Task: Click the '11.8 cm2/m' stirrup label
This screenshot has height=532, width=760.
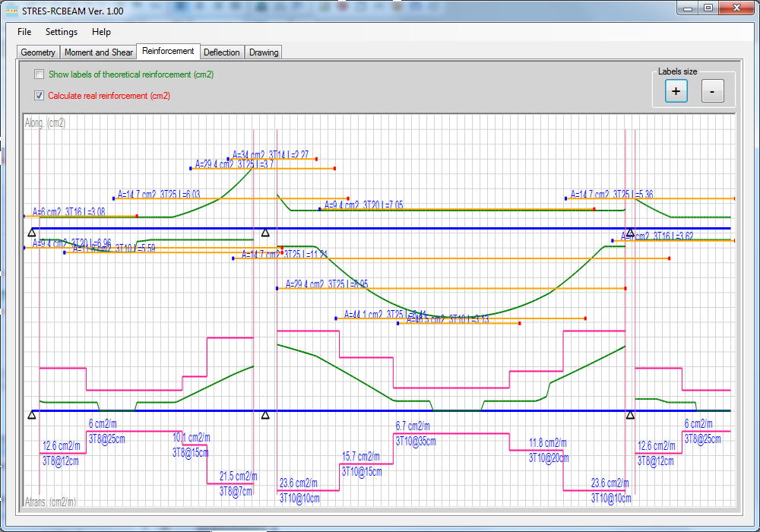Action: point(548,442)
